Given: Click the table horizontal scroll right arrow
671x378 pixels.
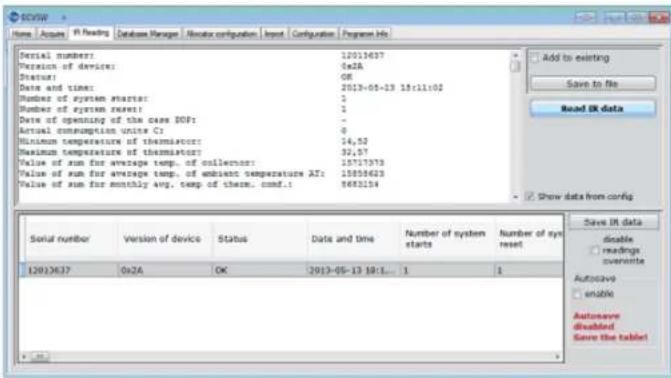Looking at the screenshot, I should tap(558, 356).
